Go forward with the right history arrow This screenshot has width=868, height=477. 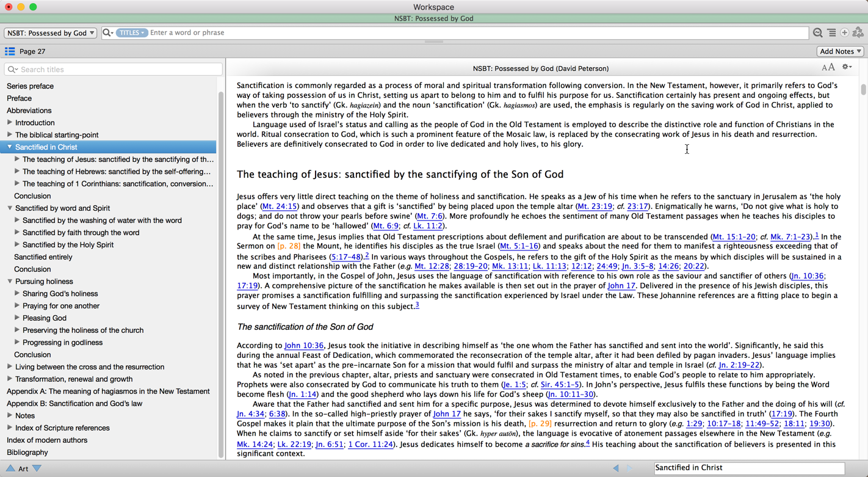click(631, 468)
